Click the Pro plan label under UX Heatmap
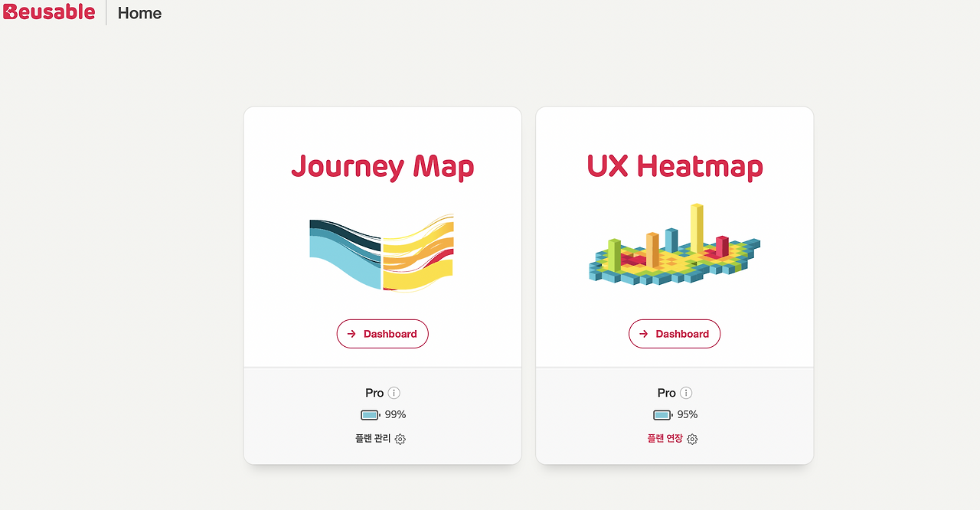980x510 pixels. pyautogui.click(x=666, y=393)
